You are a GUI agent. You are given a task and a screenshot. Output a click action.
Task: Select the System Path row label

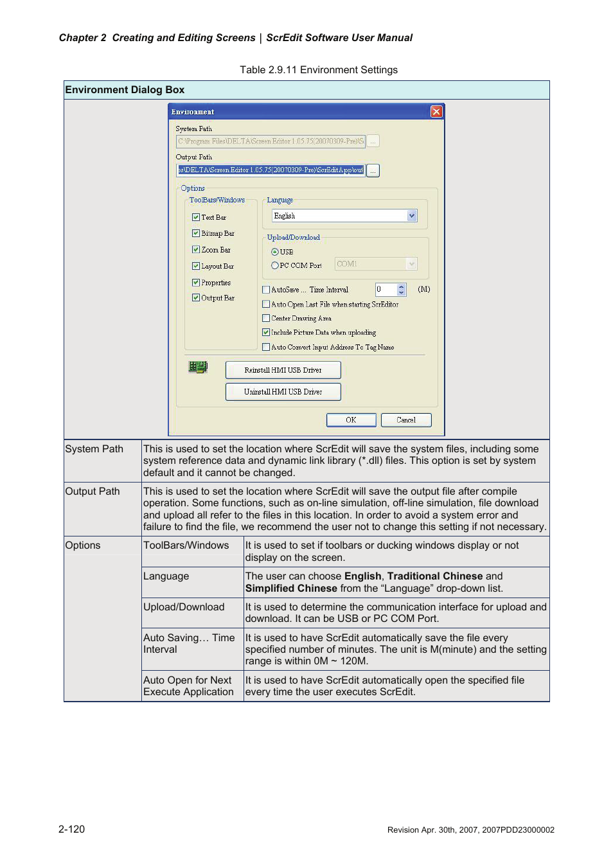click(94, 449)
